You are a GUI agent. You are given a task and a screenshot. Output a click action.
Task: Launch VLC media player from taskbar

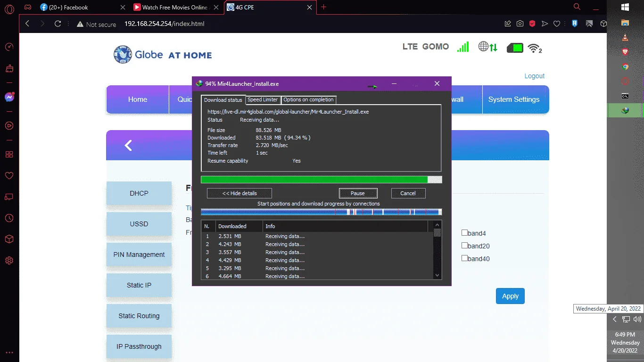pos(625,37)
